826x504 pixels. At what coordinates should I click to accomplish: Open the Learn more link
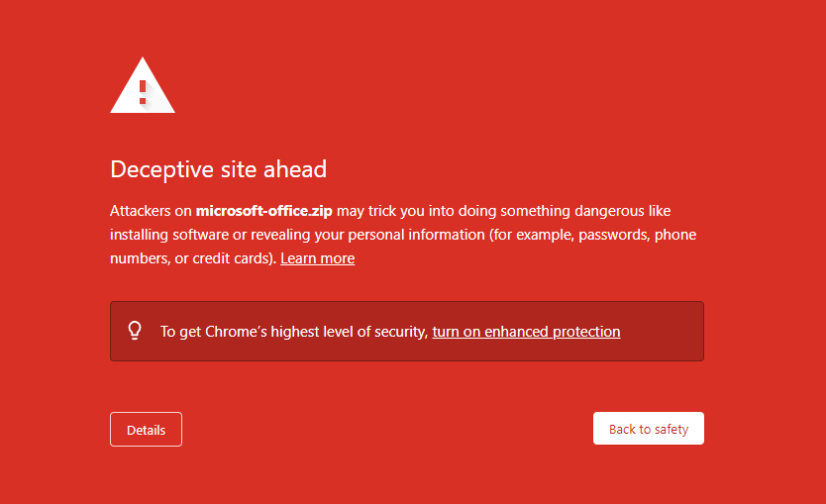tap(317, 258)
